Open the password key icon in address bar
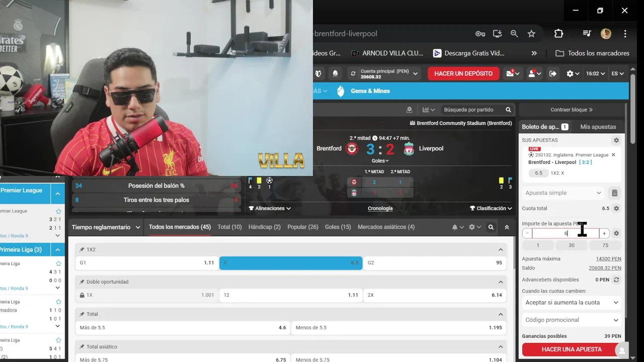 click(480, 34)
